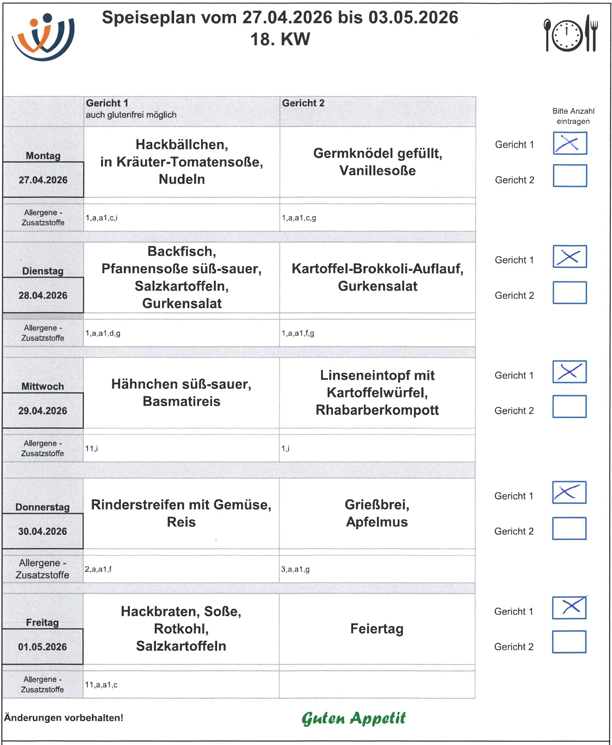The height and width of the screenshot is (745, 612).
Task: Select the Hackbällchen meal cell on Montag
Action: 181,162
